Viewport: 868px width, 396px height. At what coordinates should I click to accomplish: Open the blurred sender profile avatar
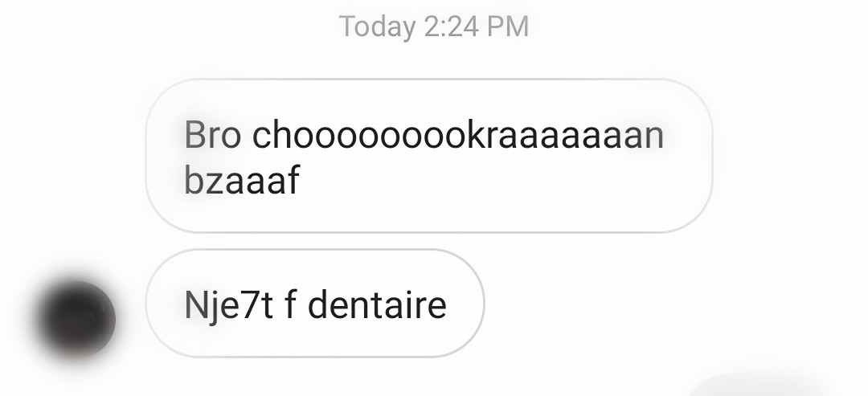click(x=76, y=319)
